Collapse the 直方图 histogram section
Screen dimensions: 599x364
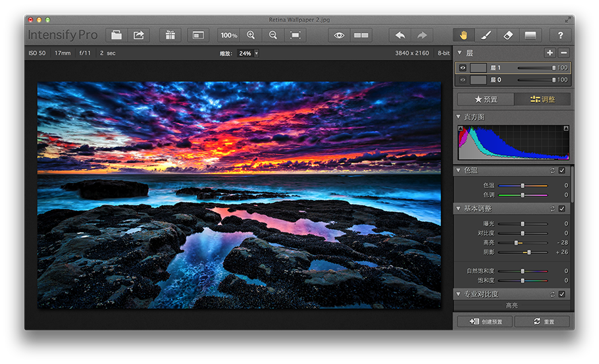(459, 117)
